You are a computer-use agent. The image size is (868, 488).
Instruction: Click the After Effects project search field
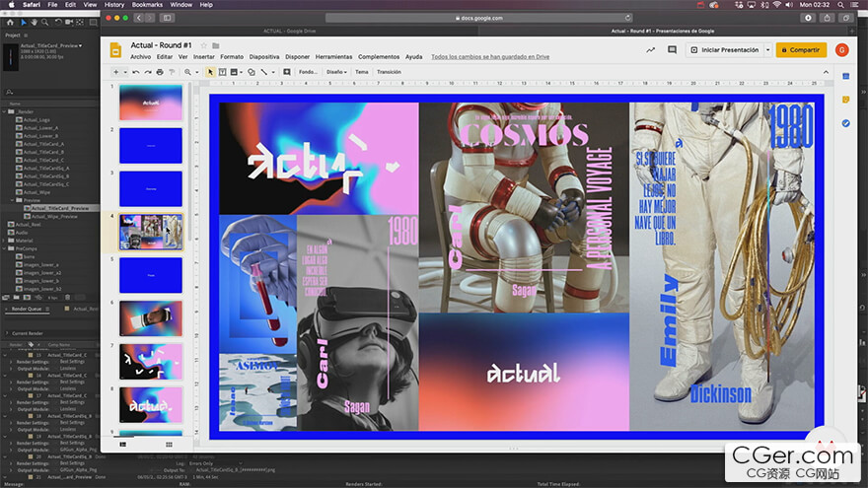tap(51, 92)
